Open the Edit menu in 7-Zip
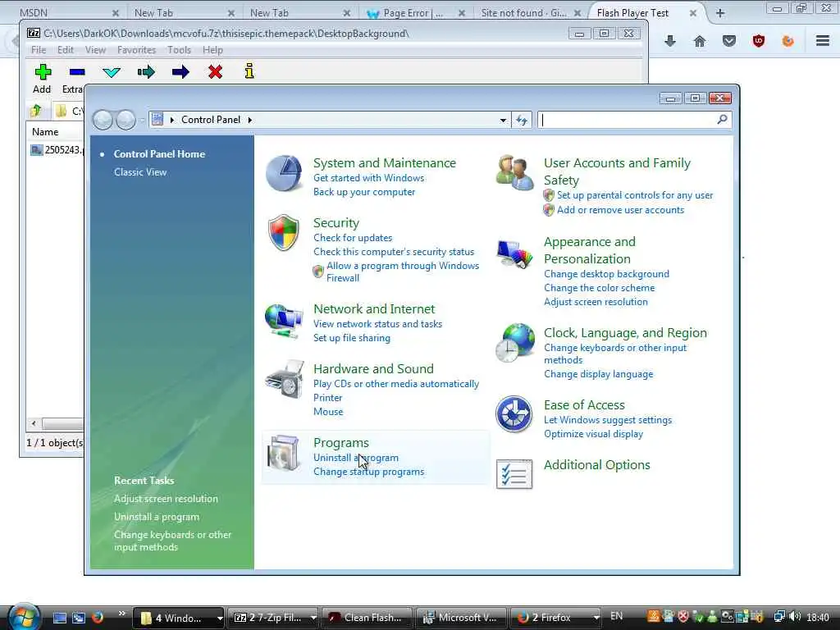 coord(66,50)
